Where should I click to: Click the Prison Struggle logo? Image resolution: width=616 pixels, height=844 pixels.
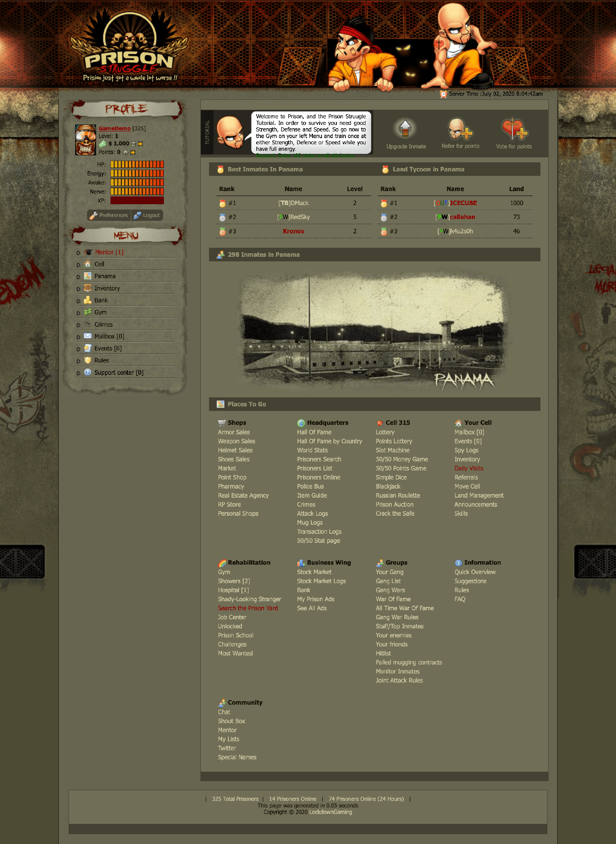tap(129, 46)
